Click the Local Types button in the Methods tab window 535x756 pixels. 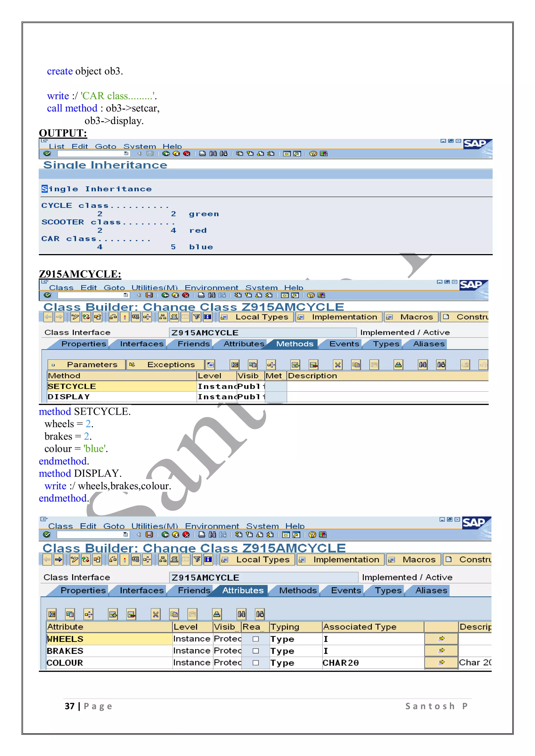(x=257, y=317)
